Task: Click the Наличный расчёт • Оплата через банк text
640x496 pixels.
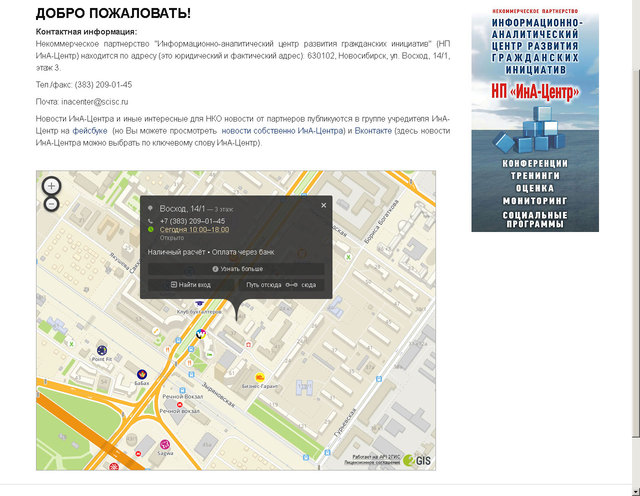Action: click(x=211, y=252)
